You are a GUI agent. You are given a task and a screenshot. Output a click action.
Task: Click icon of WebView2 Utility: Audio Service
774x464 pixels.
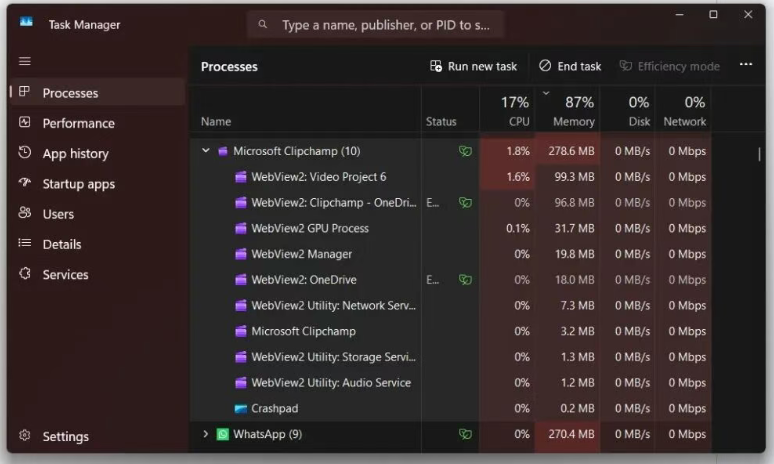(241, 383)
